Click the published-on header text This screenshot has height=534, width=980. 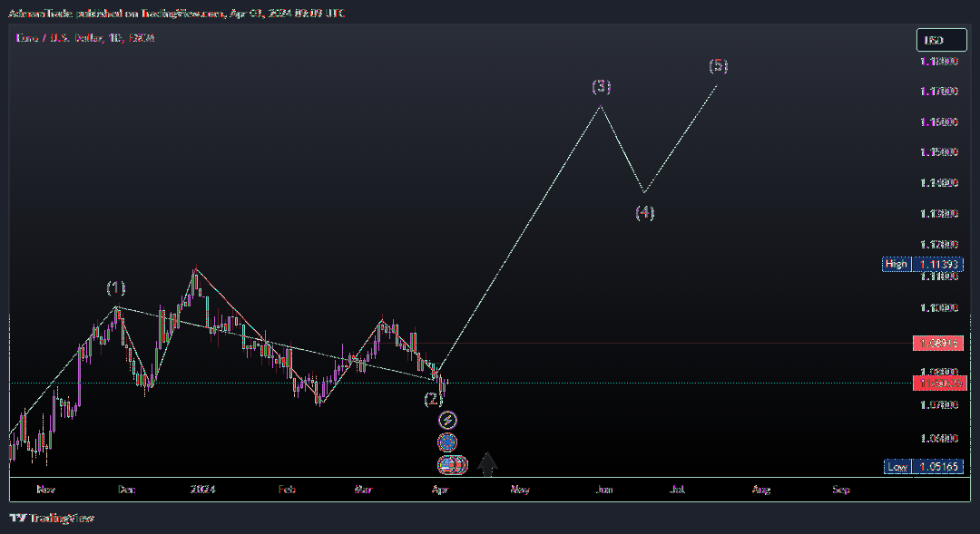(x=176, y=13)
